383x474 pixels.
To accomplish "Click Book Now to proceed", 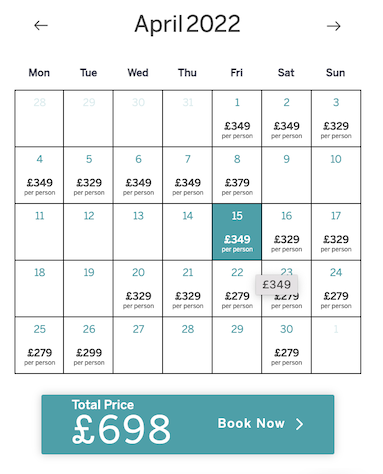I will click(x=251, y=423).
